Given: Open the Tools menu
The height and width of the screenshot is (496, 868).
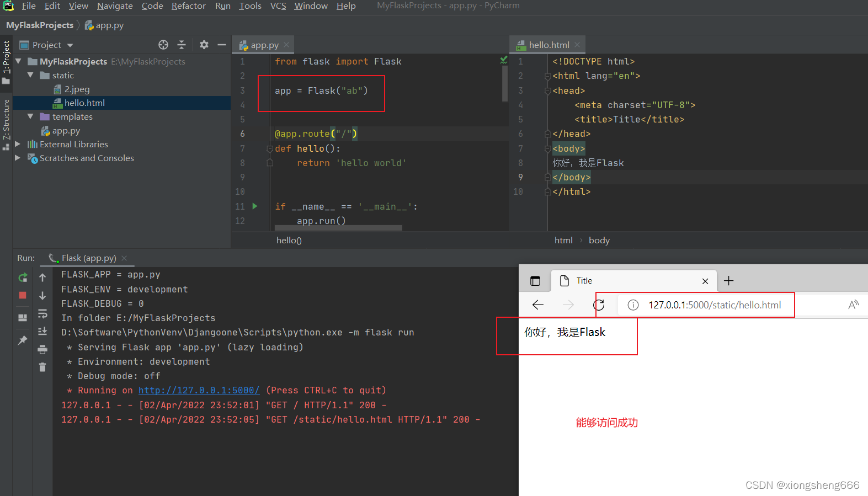Looking at the screenshot, I should click(x=250, y=6).
